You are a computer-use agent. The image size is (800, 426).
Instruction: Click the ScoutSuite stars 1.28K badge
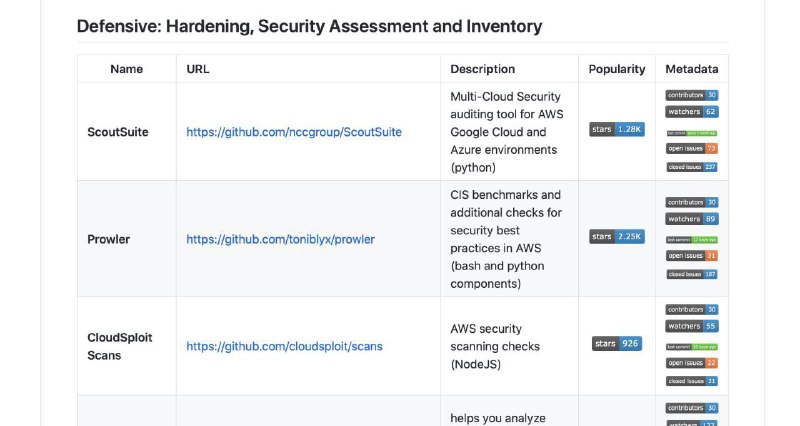(x=617, y=130)
